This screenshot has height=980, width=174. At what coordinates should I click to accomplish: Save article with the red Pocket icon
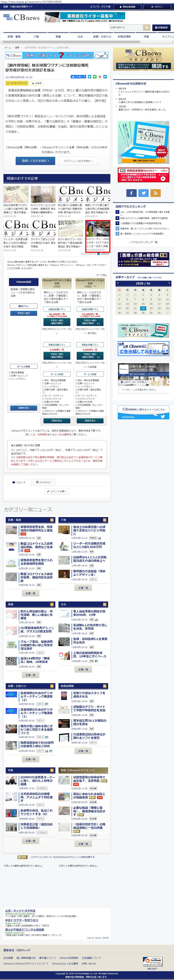(x=100, y=76)
